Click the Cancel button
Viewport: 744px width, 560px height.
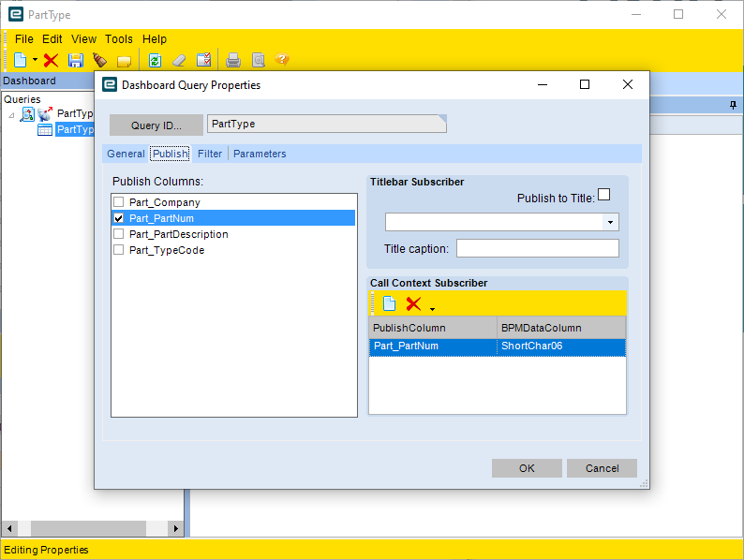tap(603, 468)
